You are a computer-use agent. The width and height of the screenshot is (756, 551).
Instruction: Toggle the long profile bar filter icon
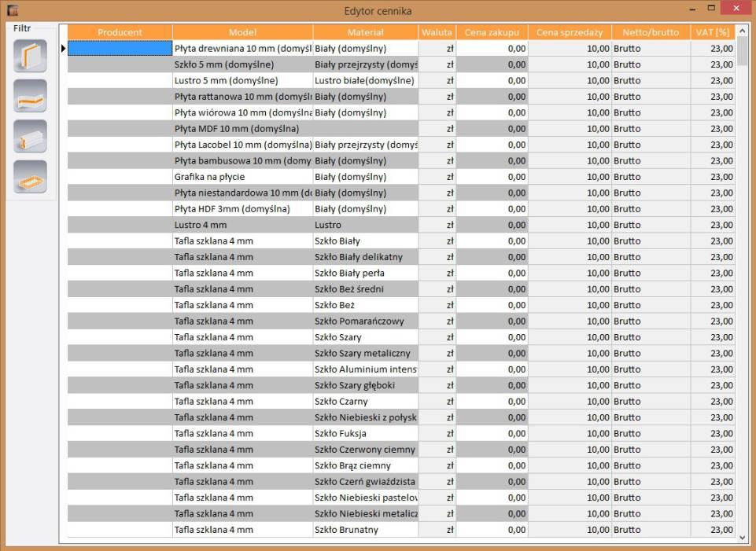pyautogui.click(x=30, y=136)
